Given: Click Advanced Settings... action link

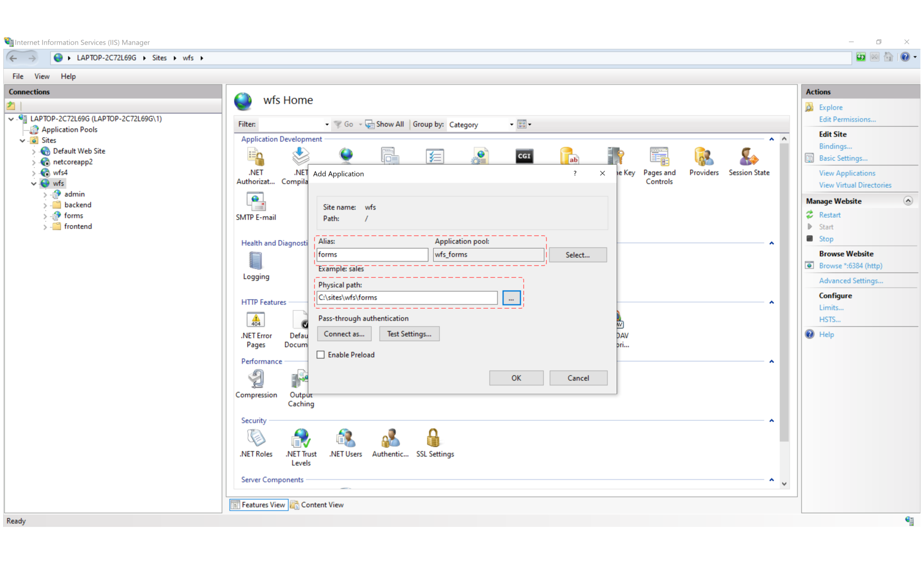Looking at the screenshot, I should click(x=851, y=281).
